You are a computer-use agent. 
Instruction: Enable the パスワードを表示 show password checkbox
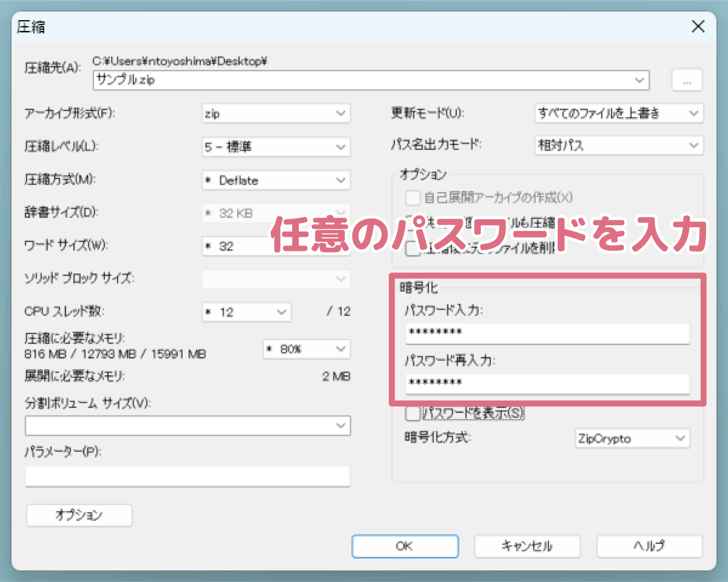413,415
